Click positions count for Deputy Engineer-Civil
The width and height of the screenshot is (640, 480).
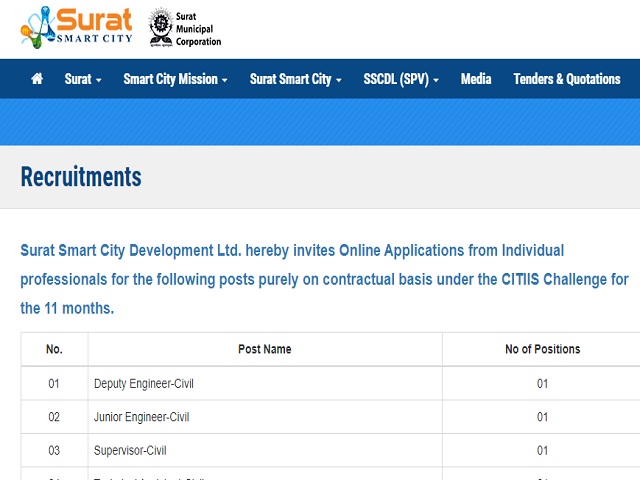coord(542,384)
